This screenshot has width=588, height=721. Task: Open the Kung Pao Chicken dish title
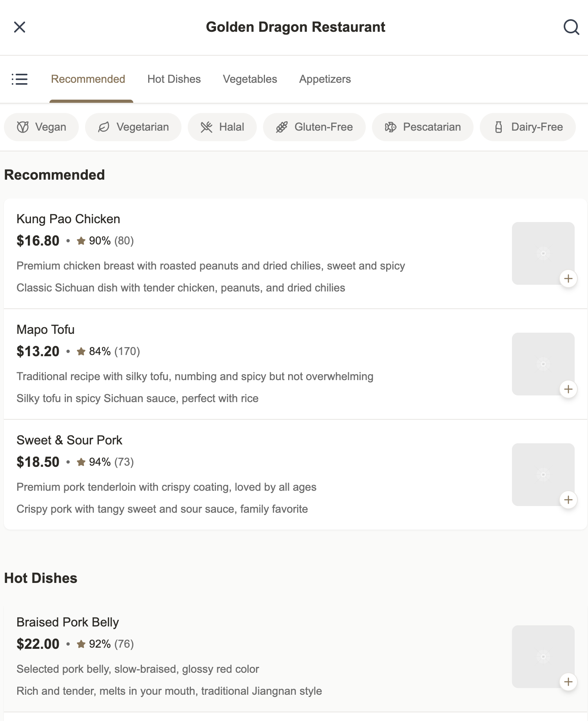[68, 219]
